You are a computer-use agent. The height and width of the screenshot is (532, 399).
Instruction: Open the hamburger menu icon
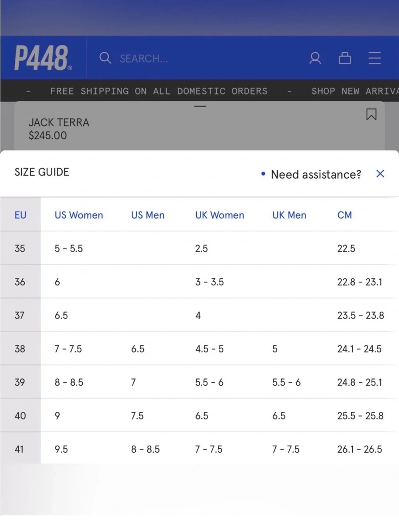[x=375, y=58]
